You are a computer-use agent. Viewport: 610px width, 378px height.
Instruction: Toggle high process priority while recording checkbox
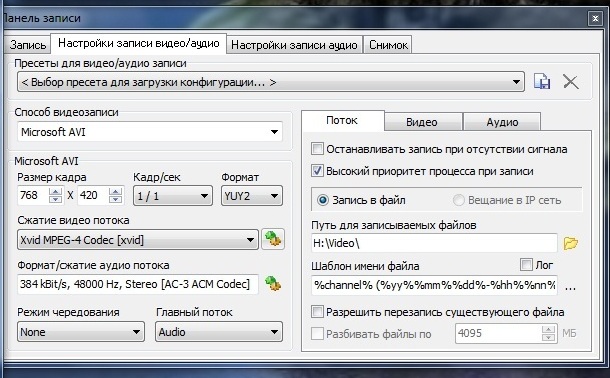pyautogui.click(x=317, y=171)
